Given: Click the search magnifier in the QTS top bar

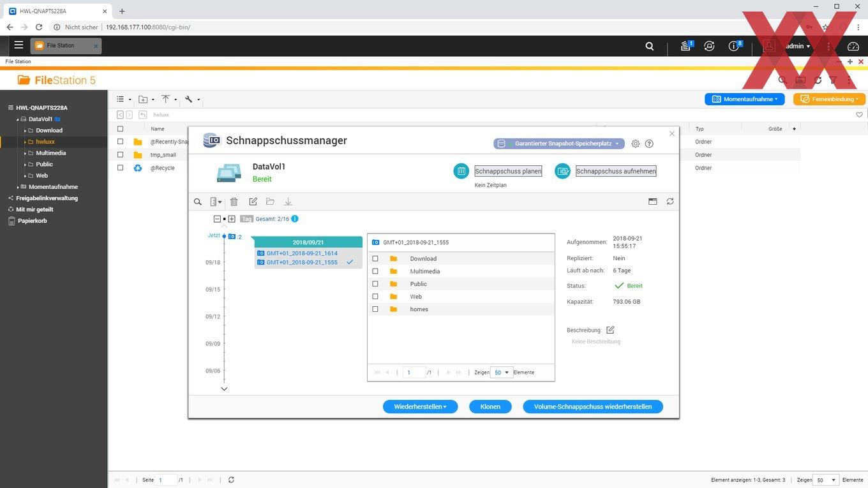Looking at the screenshot, I should (x=650, y=46).
